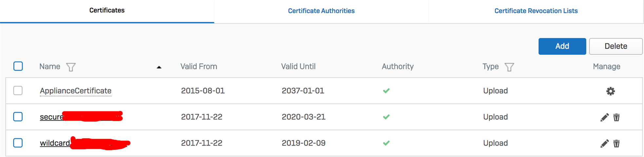Click the Name column sort arrow
644x157 pixels.
pos(159,67)
